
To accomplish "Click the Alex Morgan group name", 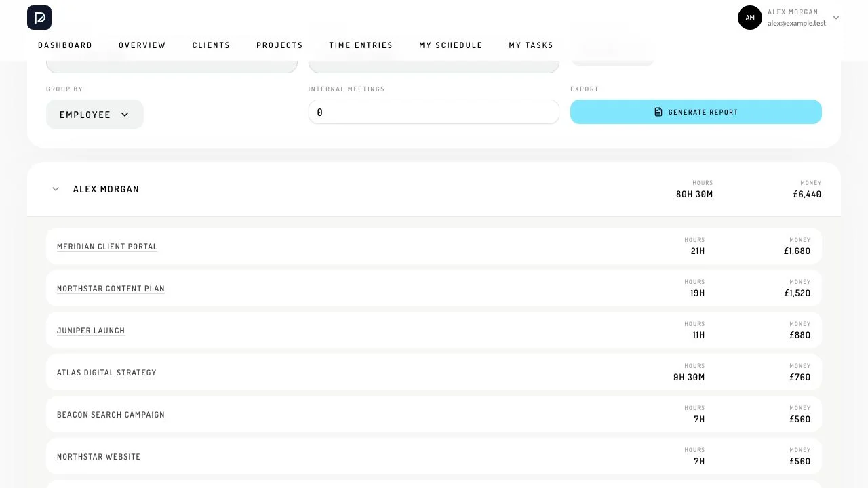I will (106, 189).
